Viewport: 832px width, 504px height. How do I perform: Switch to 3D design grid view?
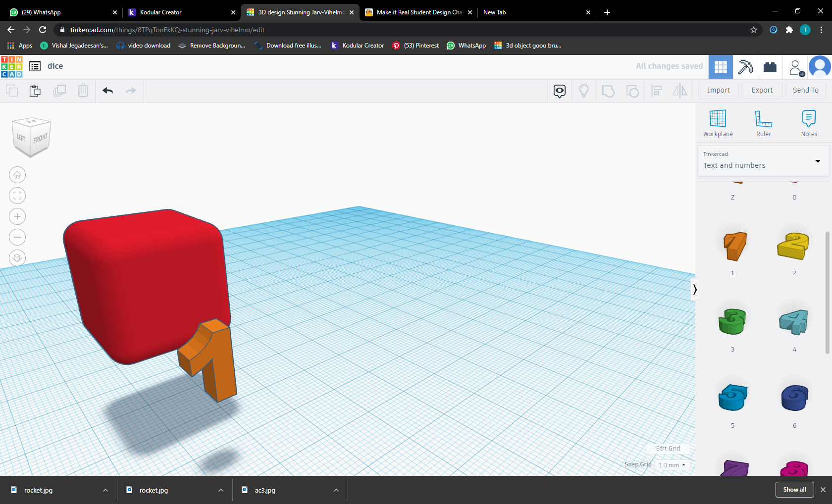[x=721, y=67]
